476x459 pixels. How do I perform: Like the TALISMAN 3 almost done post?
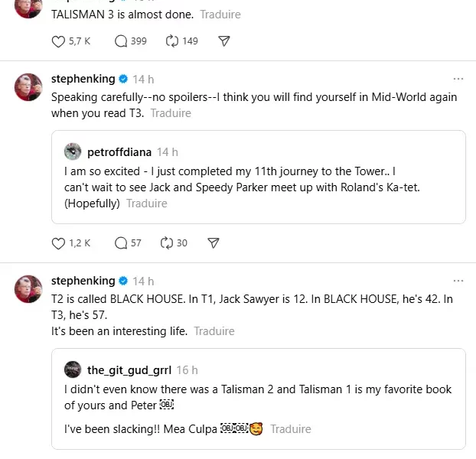pyautogui.click(x=59, y=41)
